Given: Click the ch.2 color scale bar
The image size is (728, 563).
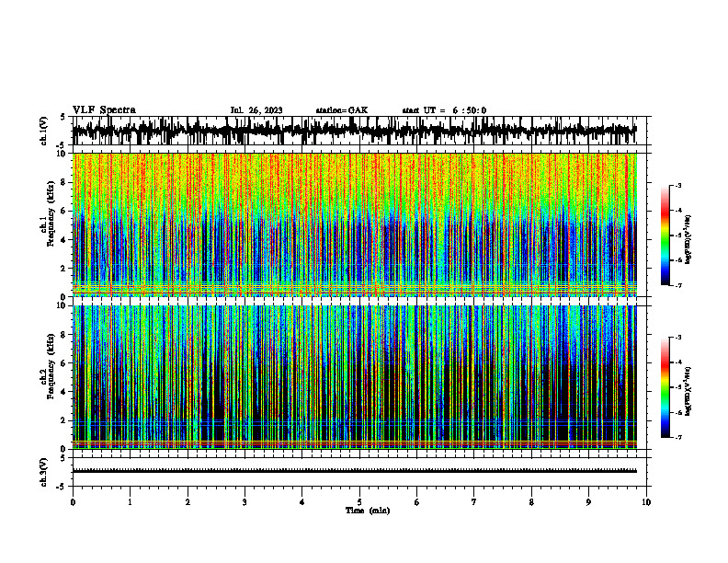Looking at the screenshot, I should (x=665, y=387).
